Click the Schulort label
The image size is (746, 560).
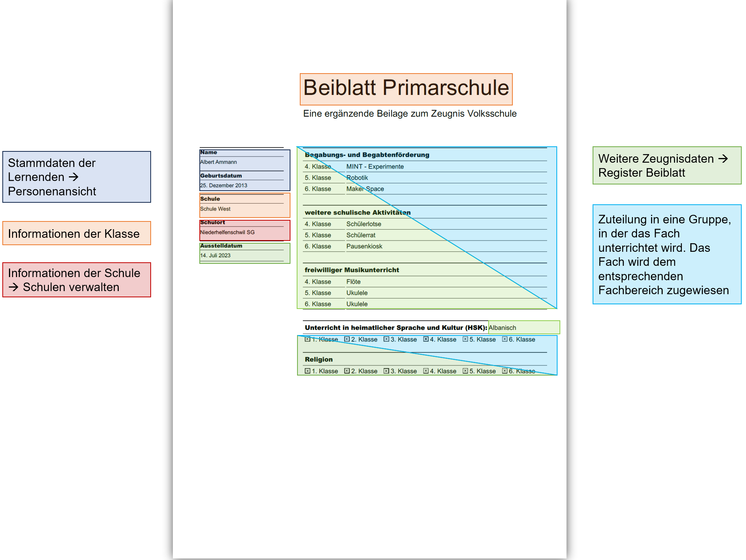[x=213, y=222]
